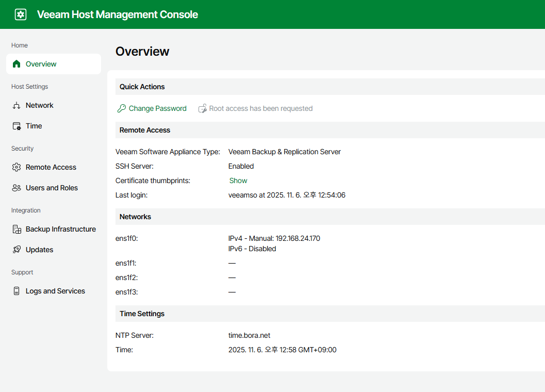Click the 'ens1f1:' interface label
Image resolution: width=545 pixels, height=392 pixels.
[126, 263]
